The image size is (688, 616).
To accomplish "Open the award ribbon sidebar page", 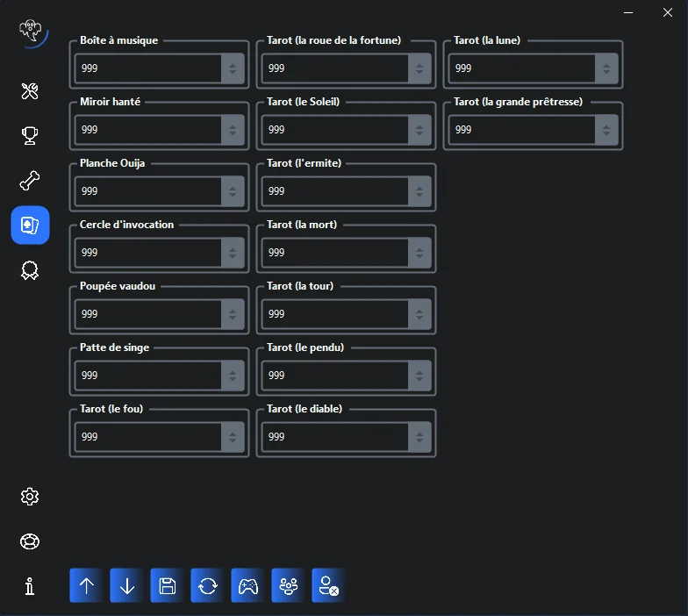I will point(30,270).
